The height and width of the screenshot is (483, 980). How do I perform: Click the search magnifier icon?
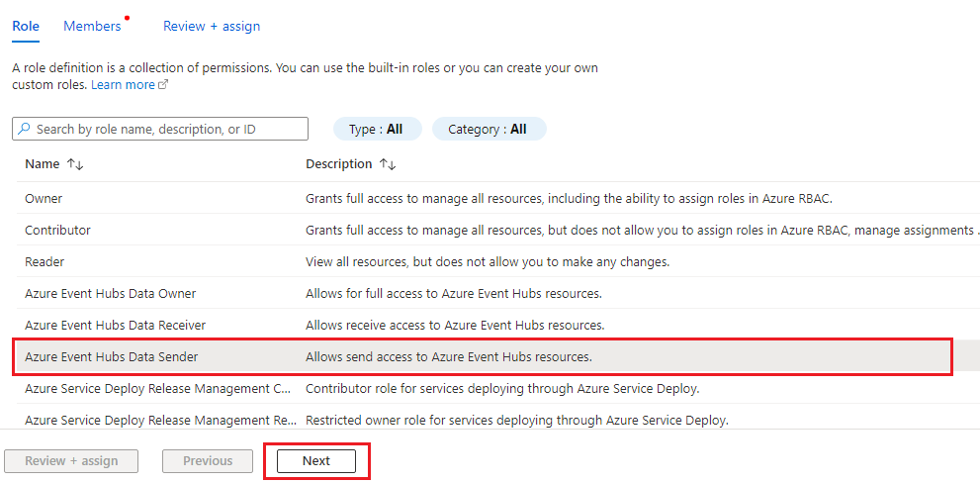click(24, 130)
